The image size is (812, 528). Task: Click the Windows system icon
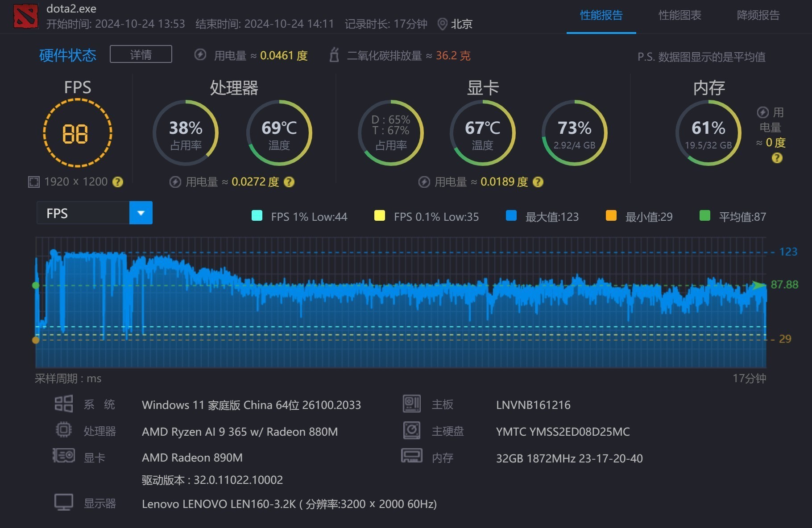(63, 404)
